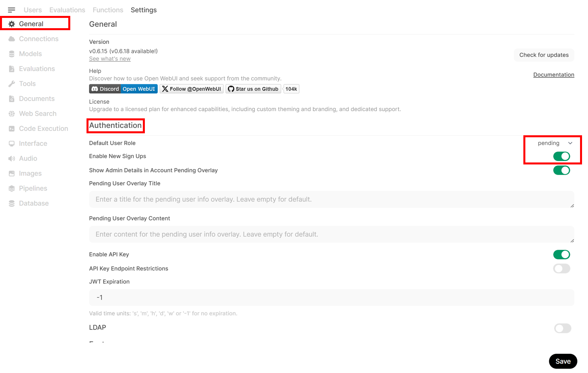Click Follow @OpenWebUI X badge
588x373 pixels.
coord(192,89)
